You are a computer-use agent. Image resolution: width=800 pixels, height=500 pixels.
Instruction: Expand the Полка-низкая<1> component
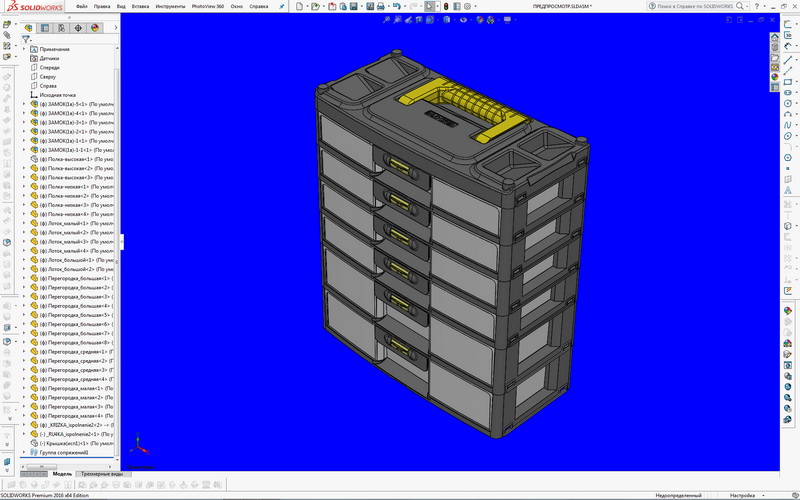(23, 187)
